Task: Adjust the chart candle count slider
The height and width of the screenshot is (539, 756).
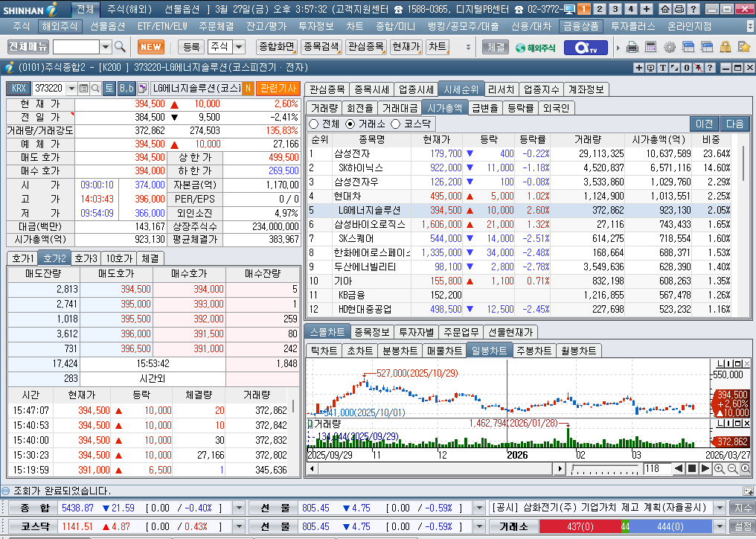Action: 605,468
